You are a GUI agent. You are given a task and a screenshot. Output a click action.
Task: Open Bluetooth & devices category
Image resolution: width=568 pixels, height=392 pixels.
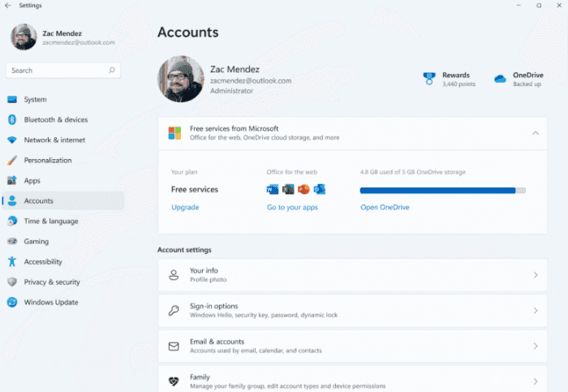point(63,119)
